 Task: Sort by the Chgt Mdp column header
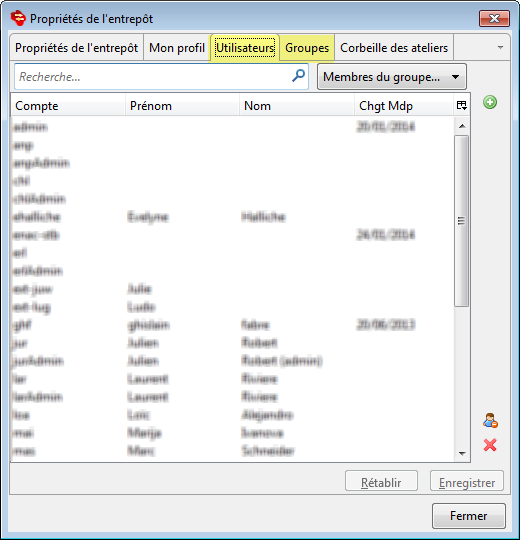404,105
